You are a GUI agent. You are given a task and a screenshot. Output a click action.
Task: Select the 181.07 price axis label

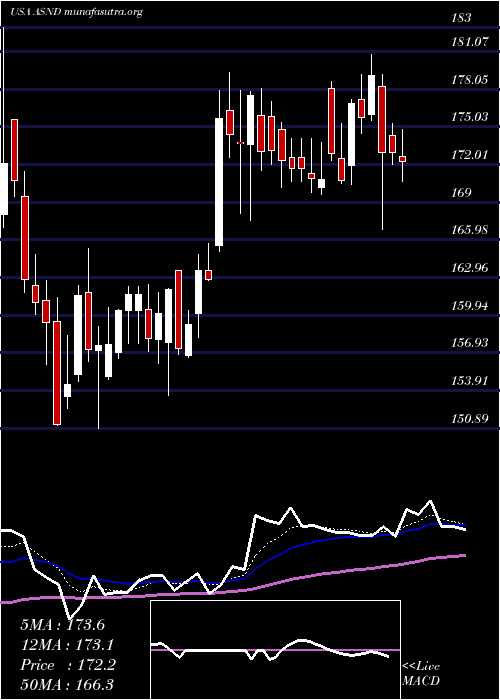468,42
